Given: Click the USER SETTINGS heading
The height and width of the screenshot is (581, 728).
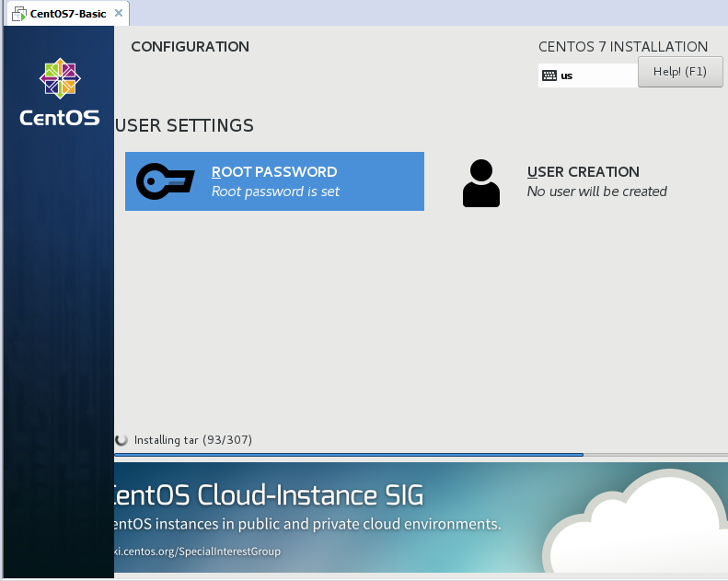Looking at the screenshot, I should click(x=184, y=125).
